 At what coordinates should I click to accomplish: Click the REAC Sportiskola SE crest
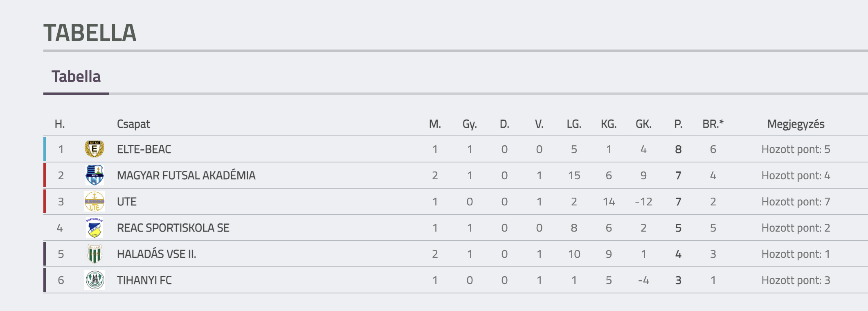(x=94, y=228)
